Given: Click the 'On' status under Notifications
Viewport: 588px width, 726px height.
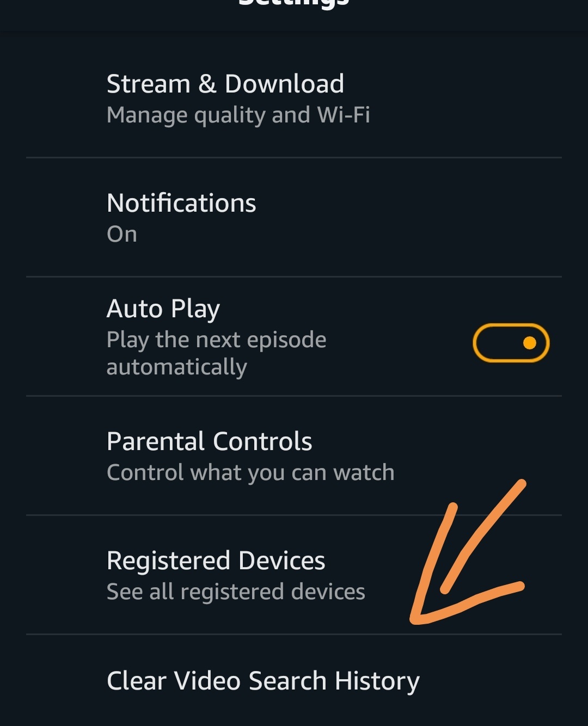Looking at the screenshot, I should 122,234.
